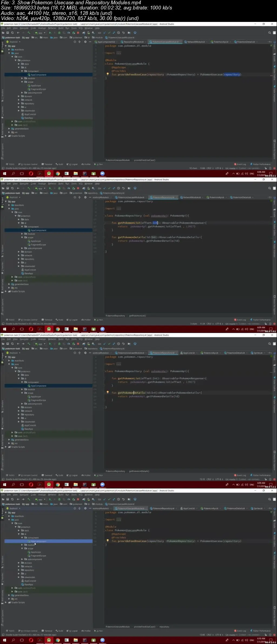Toggle Build tool window in fourth frame

pos(60,631)
